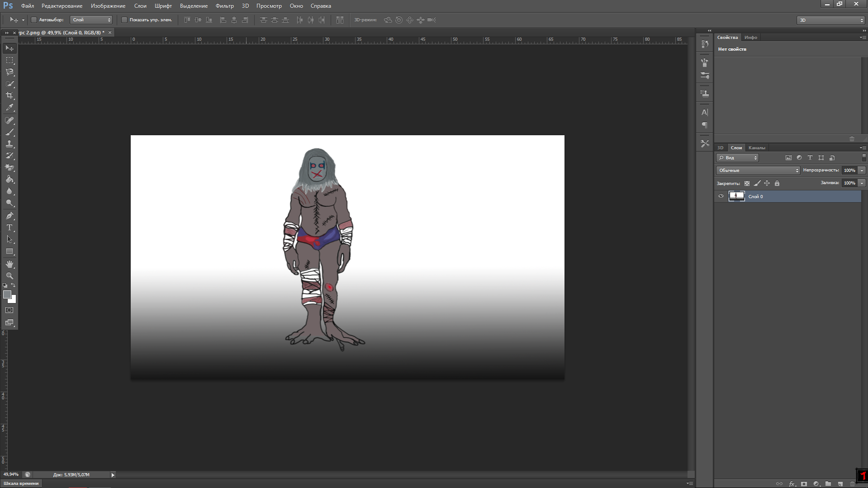Select the Pen tool
Screen dimensions: 868x488
(x=9, y=216)
